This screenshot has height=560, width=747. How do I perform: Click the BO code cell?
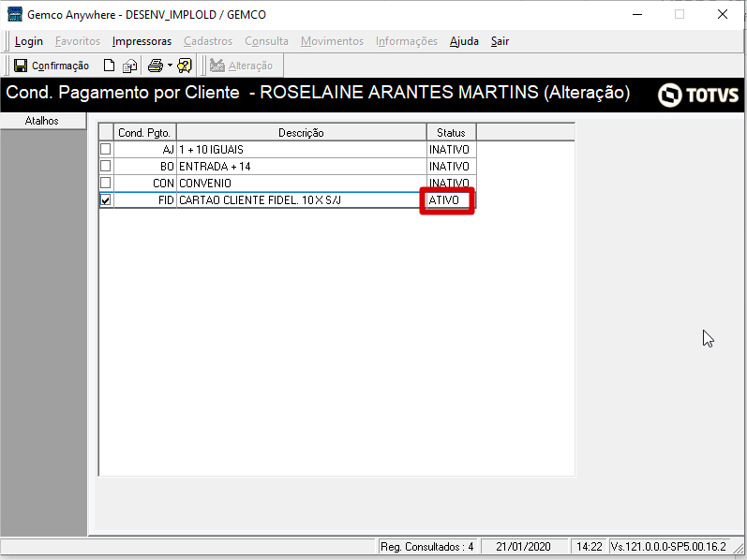(x=145, y=166)
